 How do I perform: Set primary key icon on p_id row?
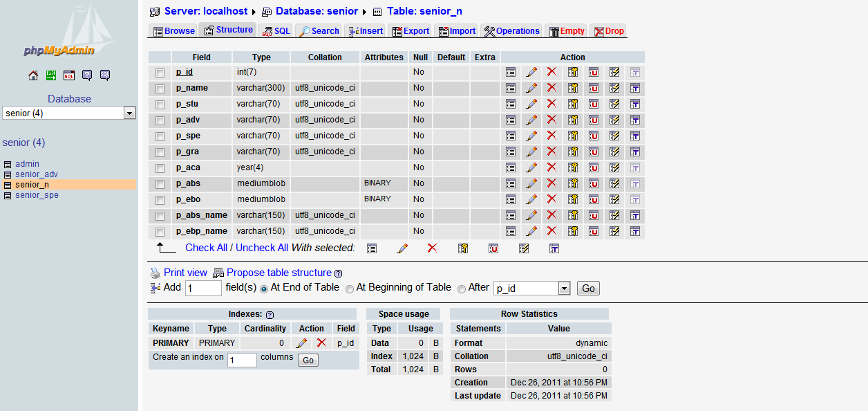pyautogui.click(x=573, y=72)
